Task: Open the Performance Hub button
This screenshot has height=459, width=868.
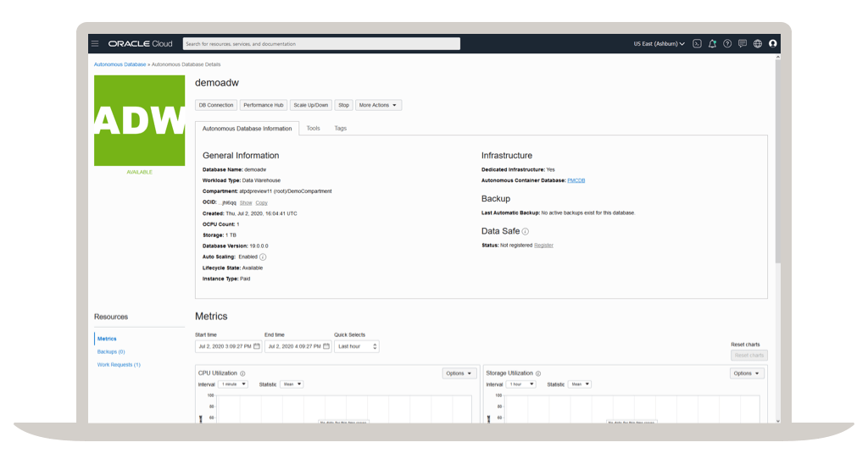Action: click(264, 105)
